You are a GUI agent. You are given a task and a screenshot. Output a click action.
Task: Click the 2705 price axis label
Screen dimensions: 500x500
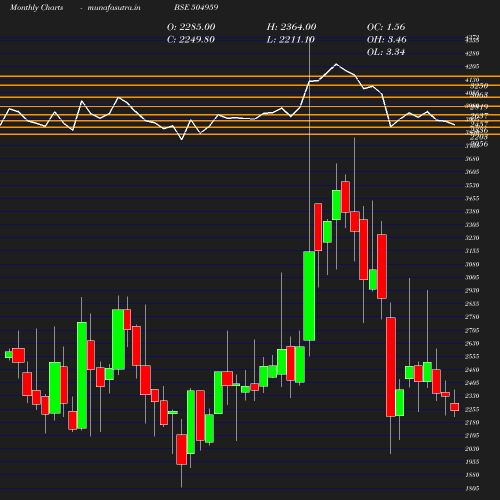click(472, 330)
